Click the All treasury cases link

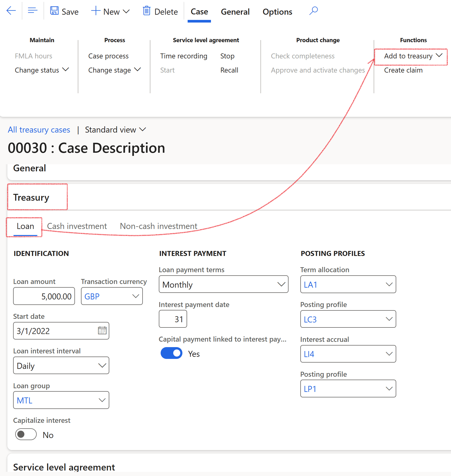coord(39,130)
